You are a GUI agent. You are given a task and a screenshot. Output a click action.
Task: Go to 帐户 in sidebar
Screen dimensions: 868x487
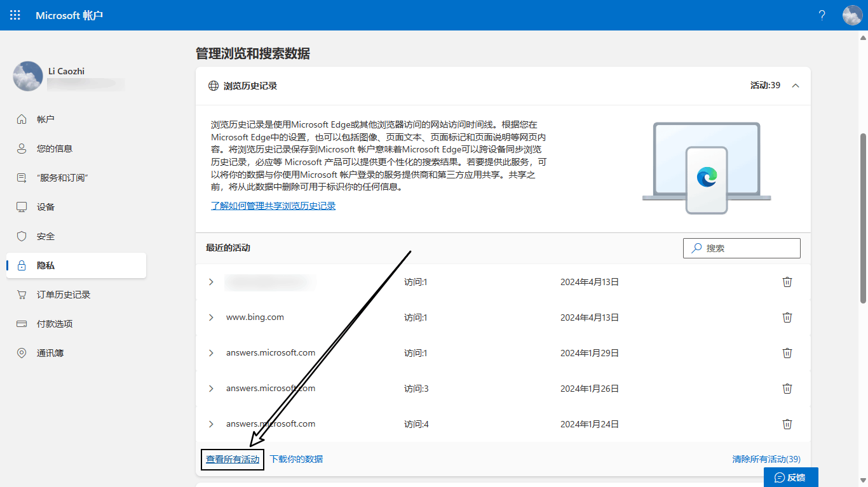pyautogui.click(x=76, y=119)
